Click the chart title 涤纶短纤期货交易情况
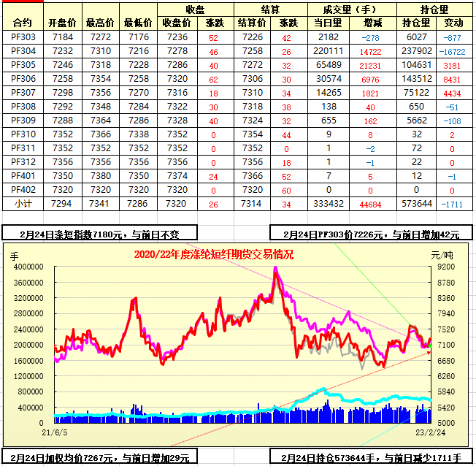This screenshot has width=476, height=466. [214, 254]
